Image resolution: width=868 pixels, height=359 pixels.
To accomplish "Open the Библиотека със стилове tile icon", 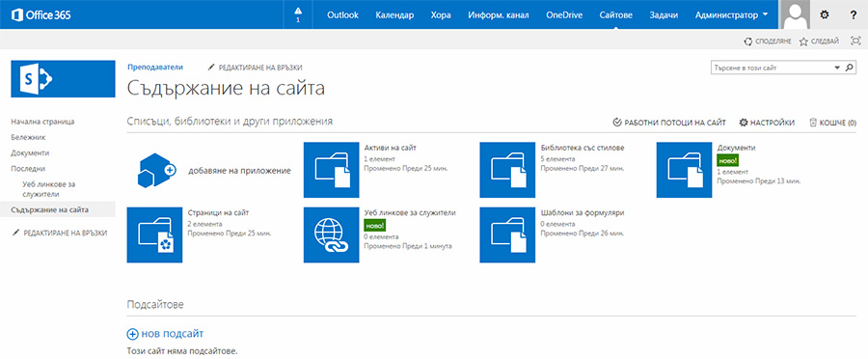I will (507, 170).
